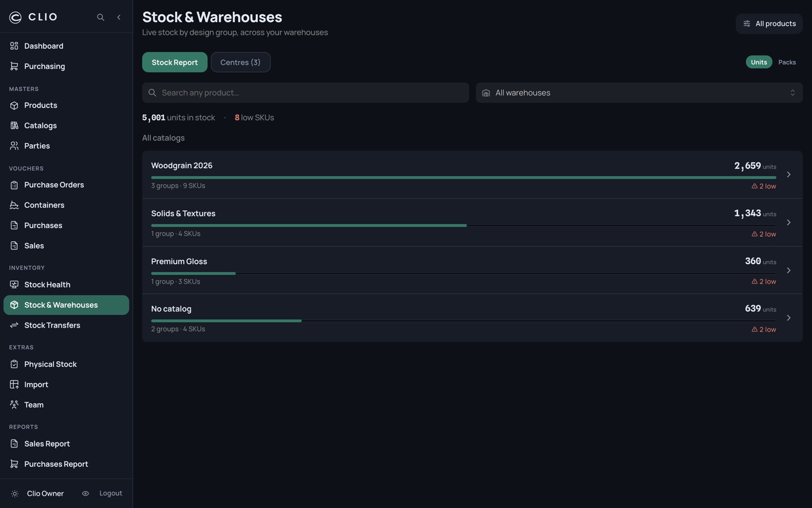Click the Sales Report document icon

[14, 444]
